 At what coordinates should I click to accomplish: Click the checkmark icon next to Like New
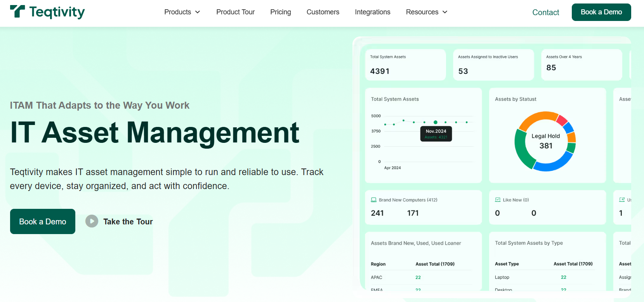(498, 200)
